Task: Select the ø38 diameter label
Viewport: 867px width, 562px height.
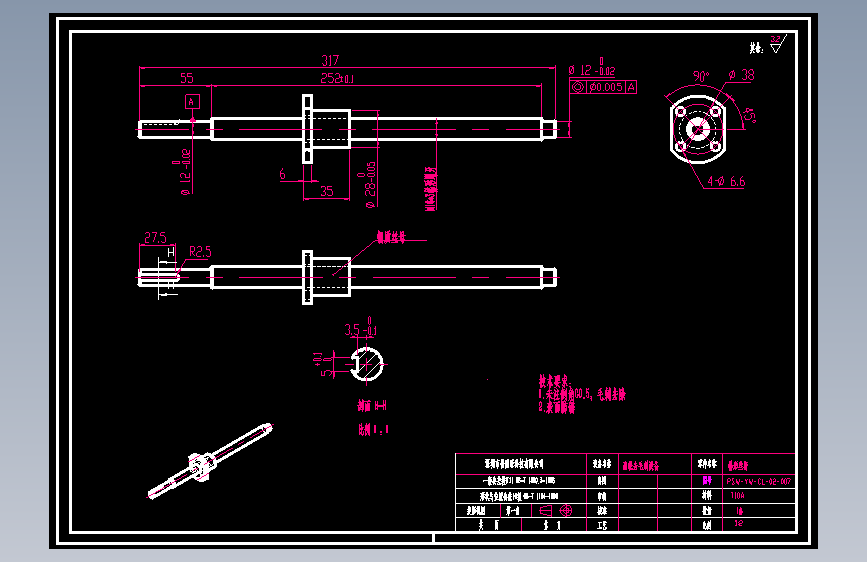Action: (741, 75)
